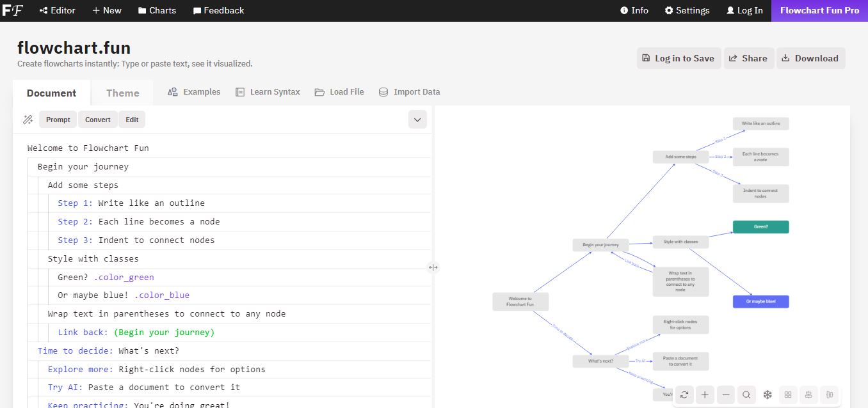Click the refresh layout icon in graph toolbar

pyautogui.click(x=684, y=395)
